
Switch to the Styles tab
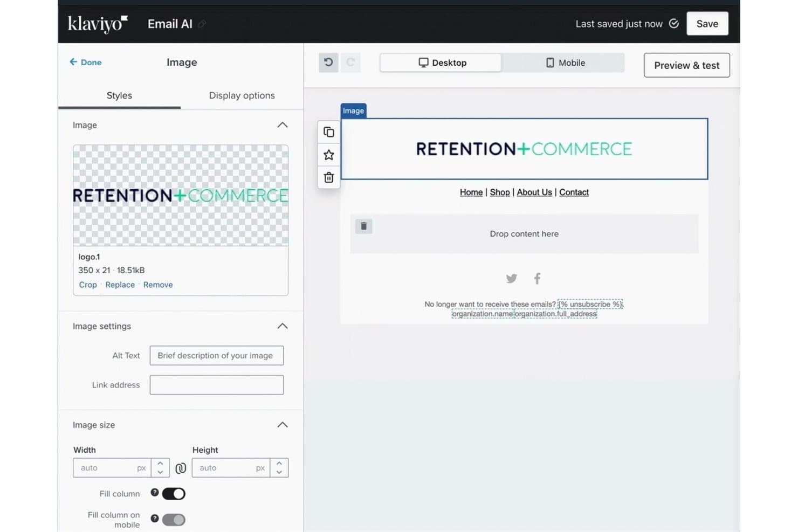tap(119, 95)
